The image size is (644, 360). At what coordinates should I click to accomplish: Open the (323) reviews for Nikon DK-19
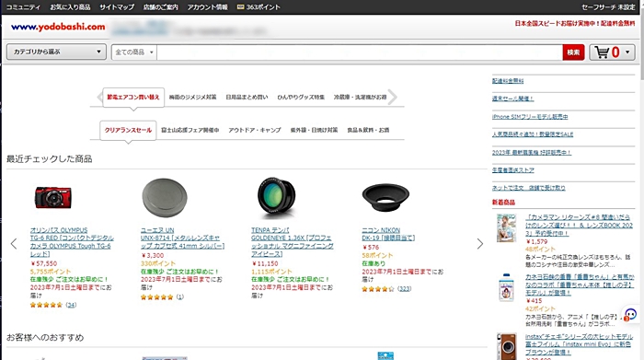(405, 289)
